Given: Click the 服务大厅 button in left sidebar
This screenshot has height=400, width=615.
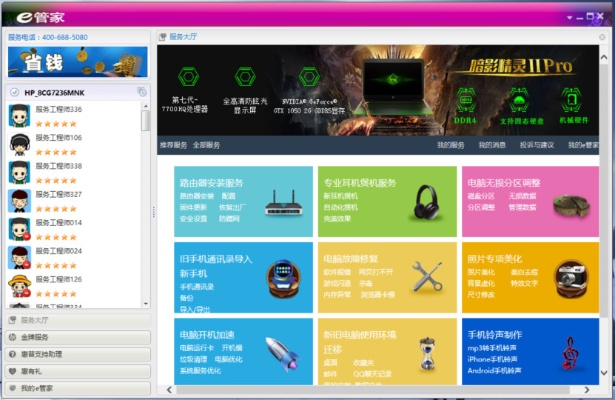Looking at the screenshot, I should coord(78,320).
